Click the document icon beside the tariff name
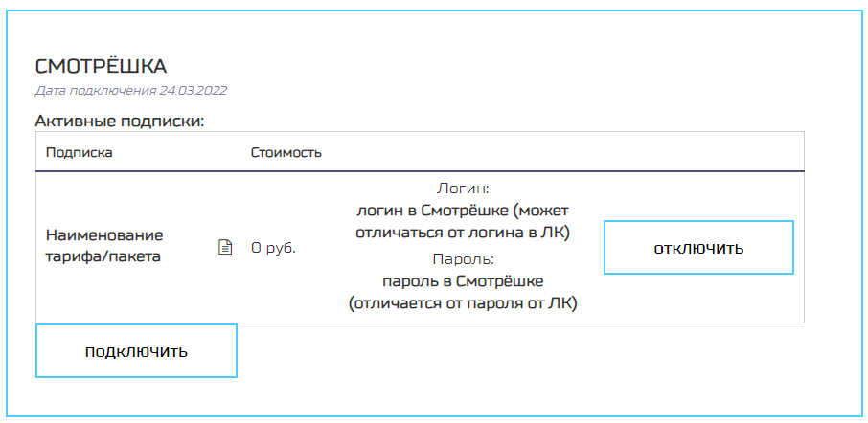 coord(225,248)
